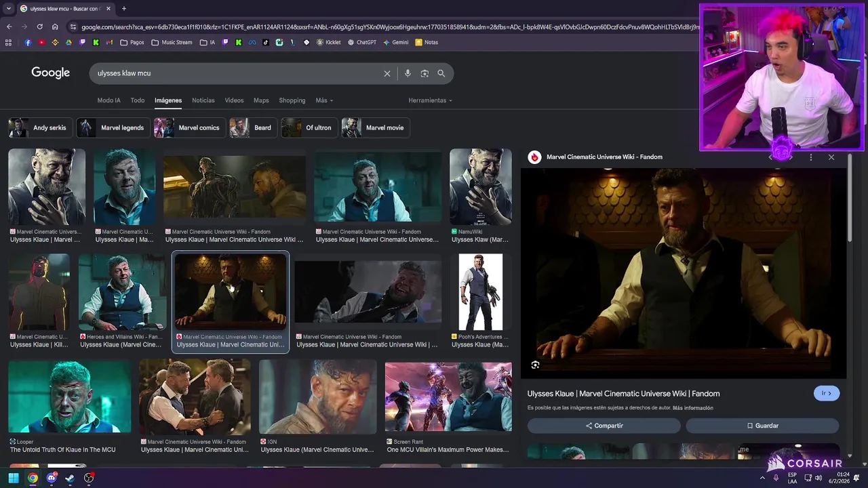Switch to Modo IA tab
This screenshot has width=868, height=488.
108,100
